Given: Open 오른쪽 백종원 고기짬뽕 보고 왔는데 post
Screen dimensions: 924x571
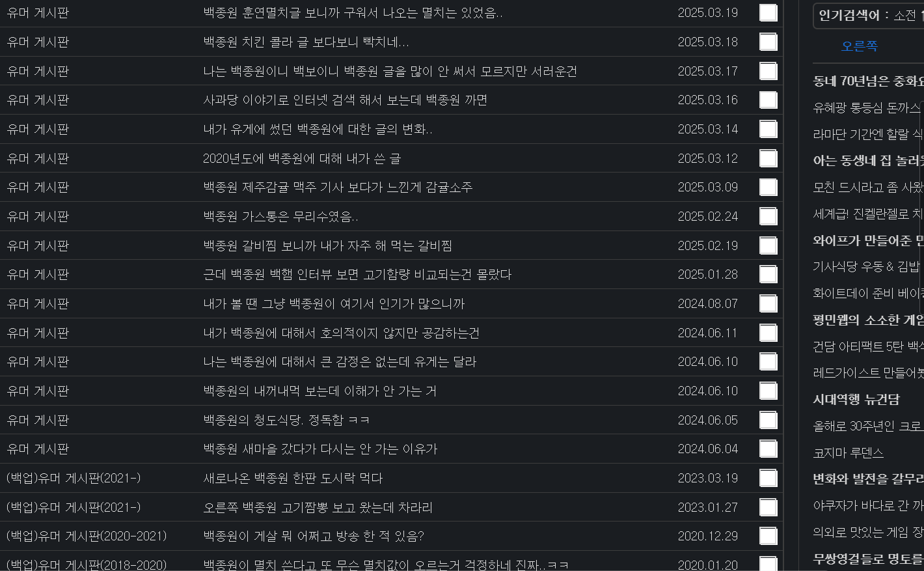Looking at the screenshot, I should (318, 507).
